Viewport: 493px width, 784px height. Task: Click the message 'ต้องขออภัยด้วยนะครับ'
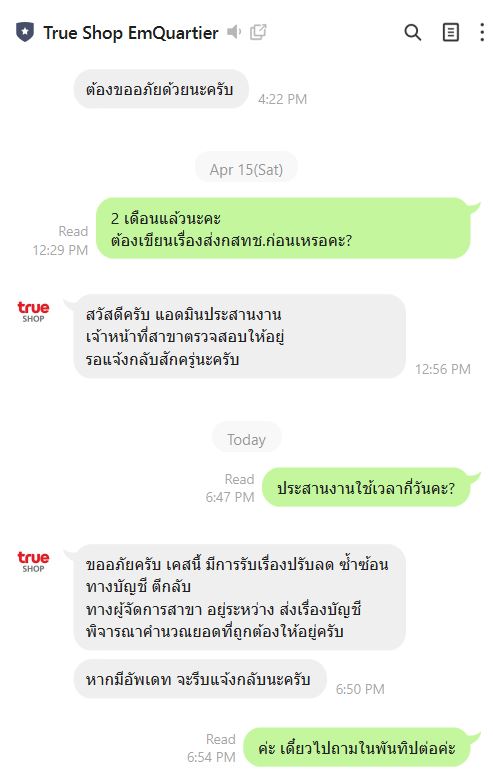click(x=161, y=90)
